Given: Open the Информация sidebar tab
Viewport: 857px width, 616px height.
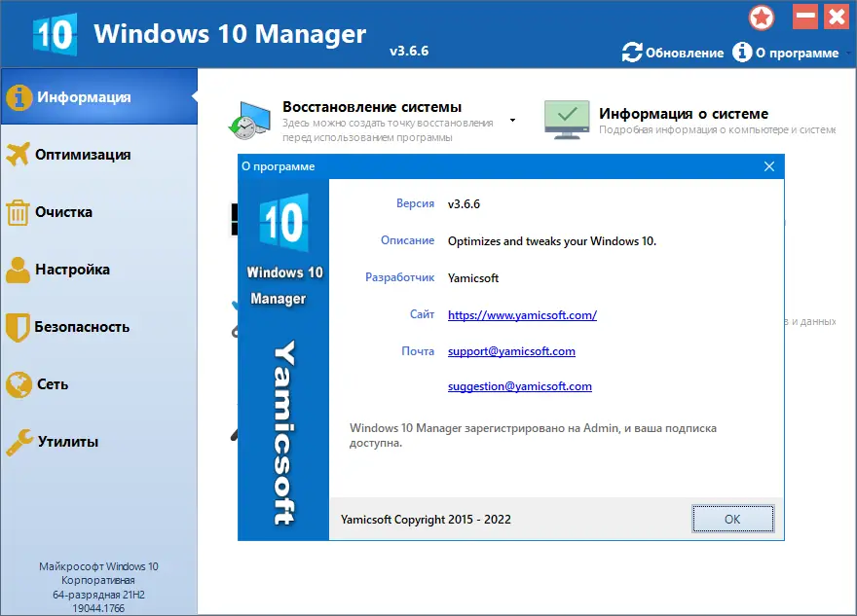Looking at the screenshot, I should pyautogui.click(x=99, y=96).
